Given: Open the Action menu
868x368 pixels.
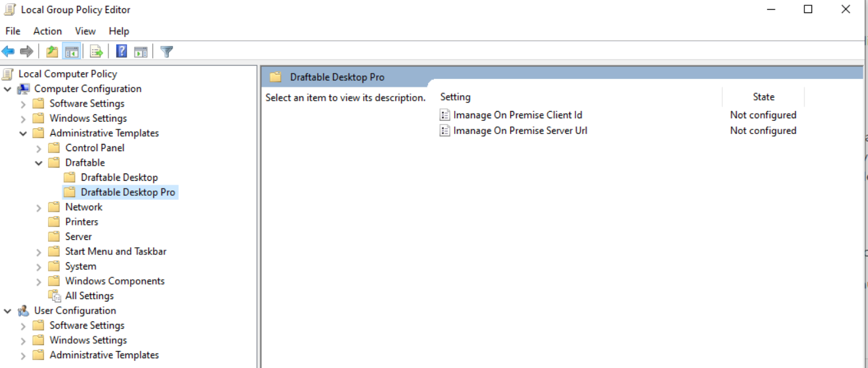Looking at the screenshot, I should [47, 31].
